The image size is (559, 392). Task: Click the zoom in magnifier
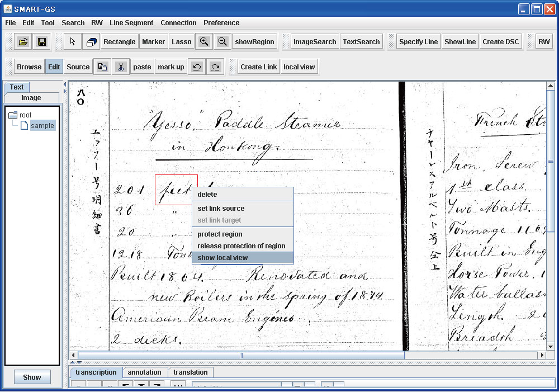click(204, 42)
